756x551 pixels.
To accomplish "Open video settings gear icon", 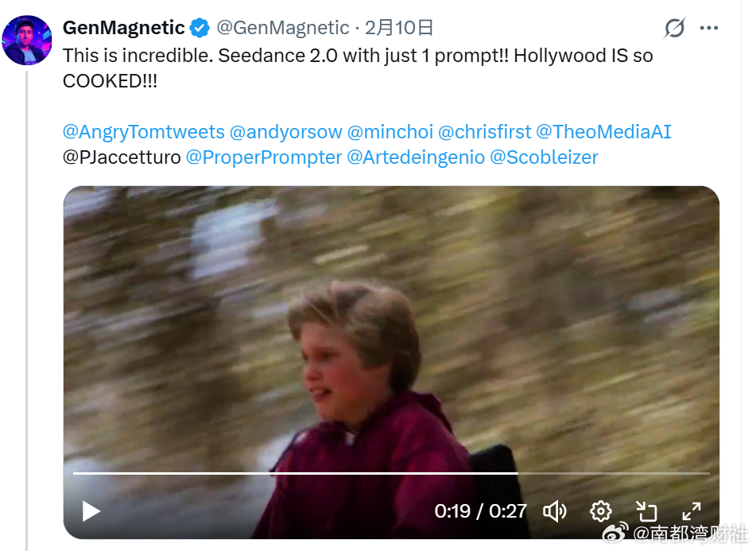I will tap(601, 511).
